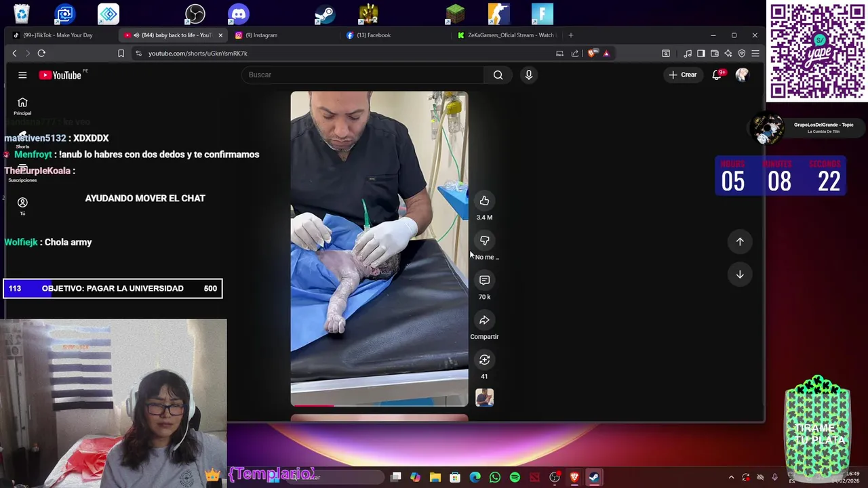Click the dislike thumbs-down icon
Viewport: 868px width, 488px height.
(484, 241)
